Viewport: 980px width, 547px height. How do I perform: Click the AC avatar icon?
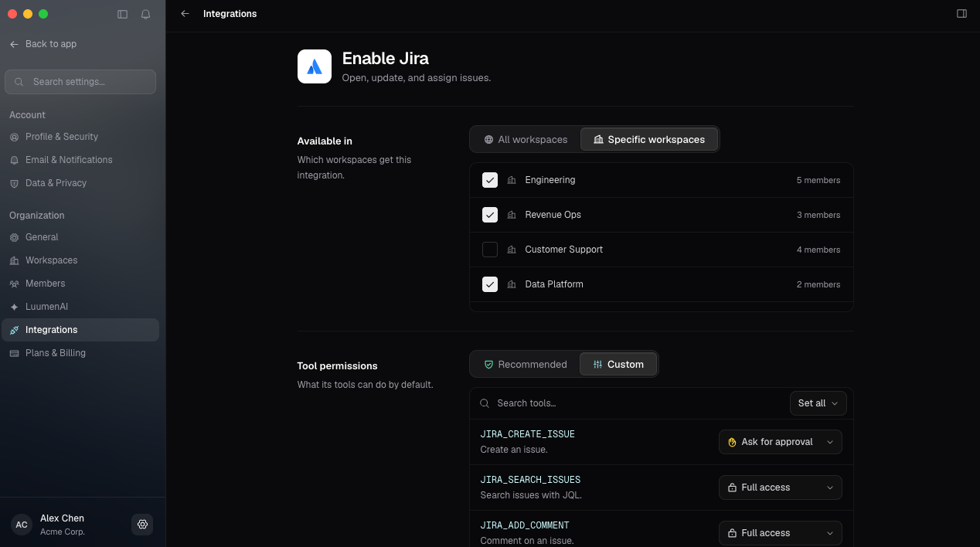click(22, 525)
